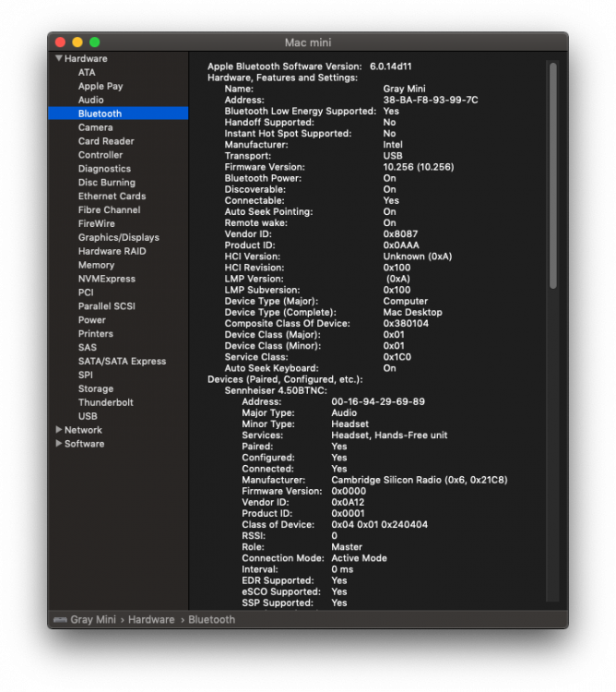Click Devices (Paired, Configured, etc.) heading
Viewport: 616px width, 692px height.
click(x=285, y=379)
